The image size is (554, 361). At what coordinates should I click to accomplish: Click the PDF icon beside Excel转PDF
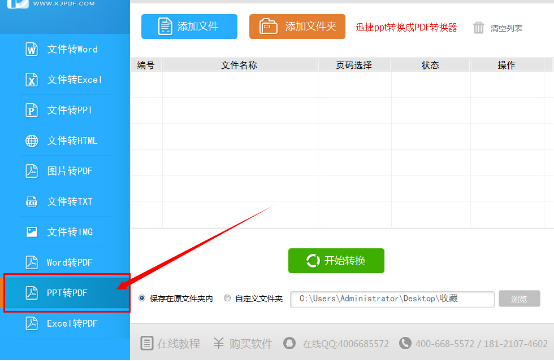tap(32, 324)
